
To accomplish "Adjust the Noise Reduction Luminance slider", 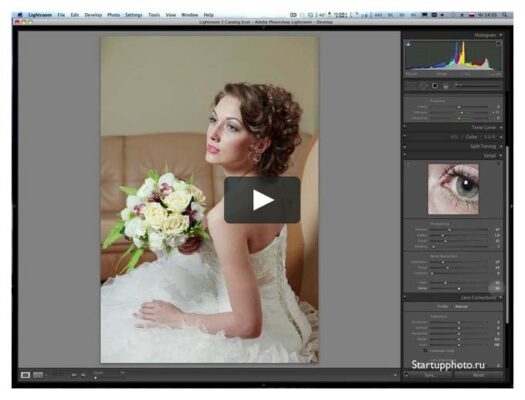I will click(x=459, y=262).
